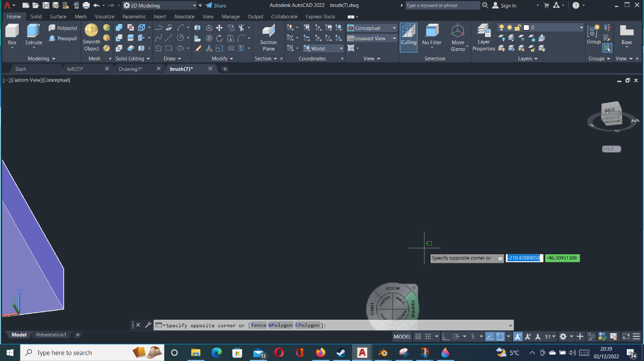Click the Share button
644x361 pixels.
(216, 5)
